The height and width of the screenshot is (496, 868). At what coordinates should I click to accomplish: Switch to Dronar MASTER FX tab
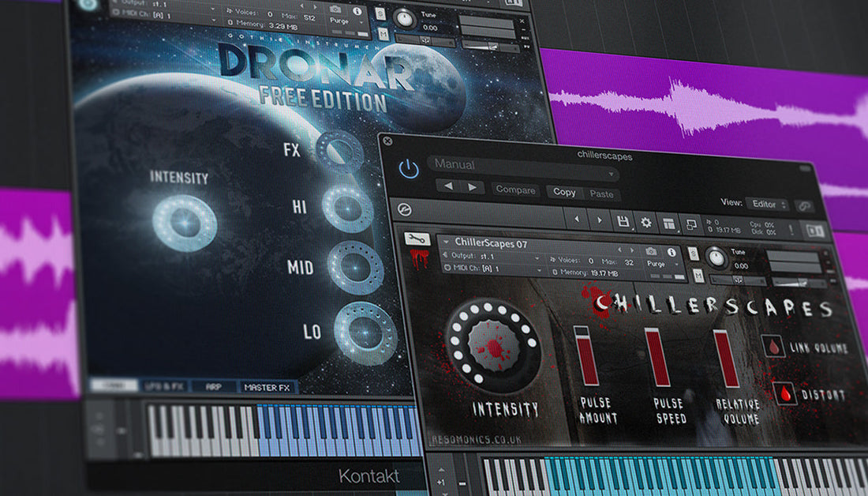pyautogui.click(x=268, y=387)
